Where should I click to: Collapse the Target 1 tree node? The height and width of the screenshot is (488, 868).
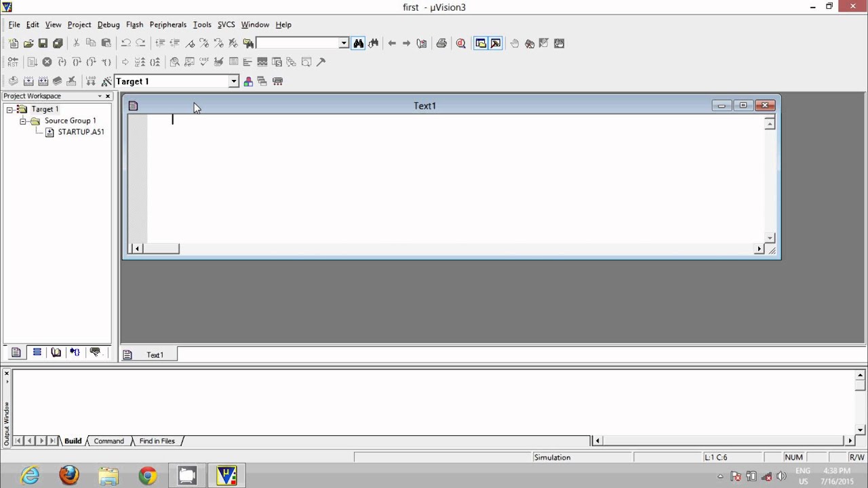pyautogui.click(x=9, y=110)
